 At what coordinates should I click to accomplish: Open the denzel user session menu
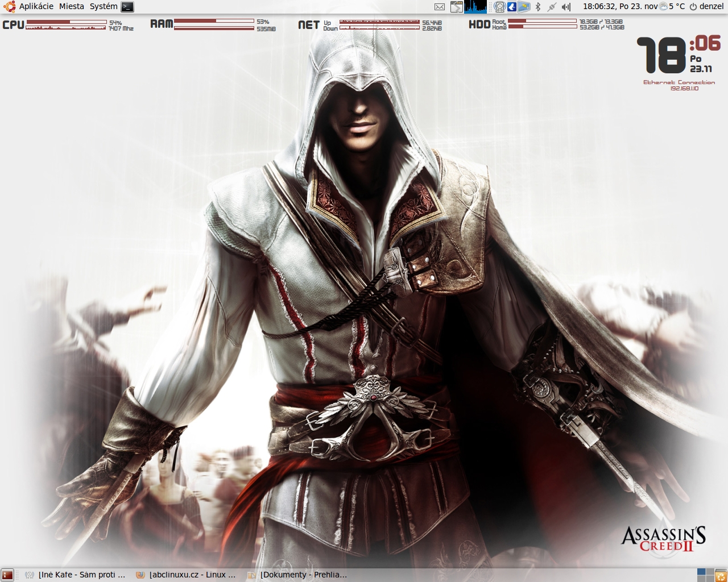point(706,6)
